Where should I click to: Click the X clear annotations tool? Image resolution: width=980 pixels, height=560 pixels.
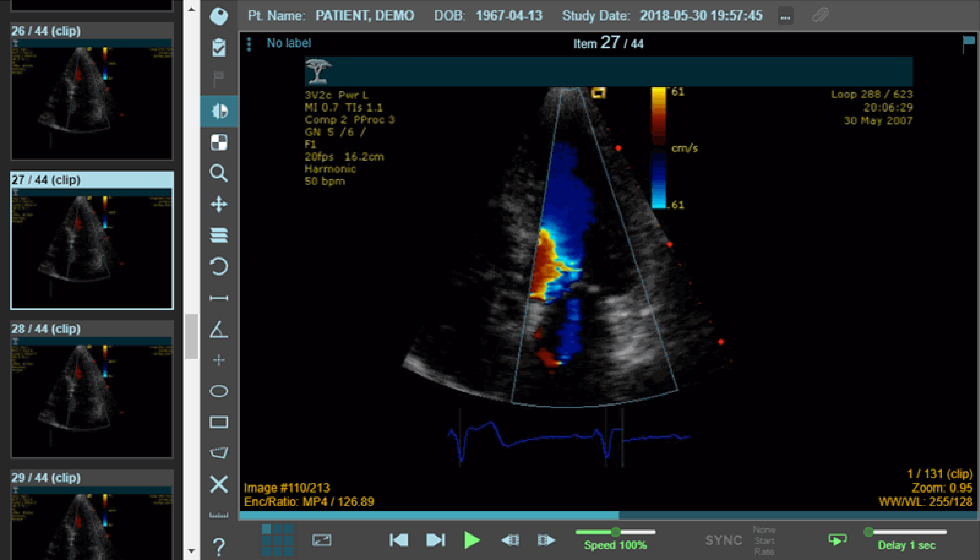click(x=219, y=484)
